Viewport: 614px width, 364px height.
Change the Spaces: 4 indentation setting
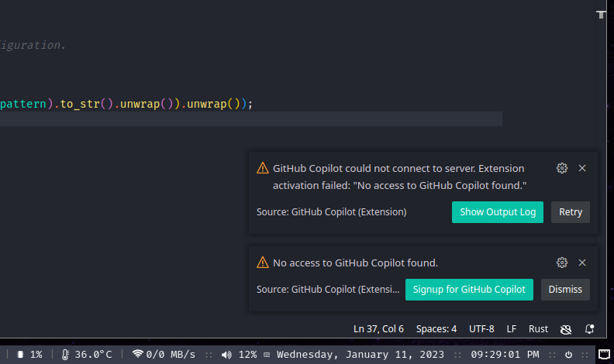click(x=436, y=329)
